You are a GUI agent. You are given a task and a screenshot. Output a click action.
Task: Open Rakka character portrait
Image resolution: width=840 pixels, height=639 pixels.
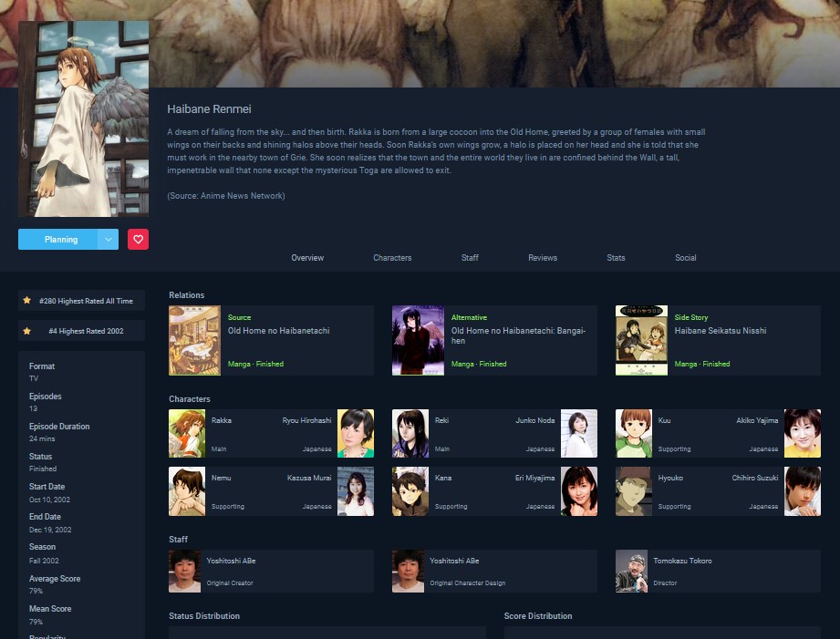click(187, 433)
